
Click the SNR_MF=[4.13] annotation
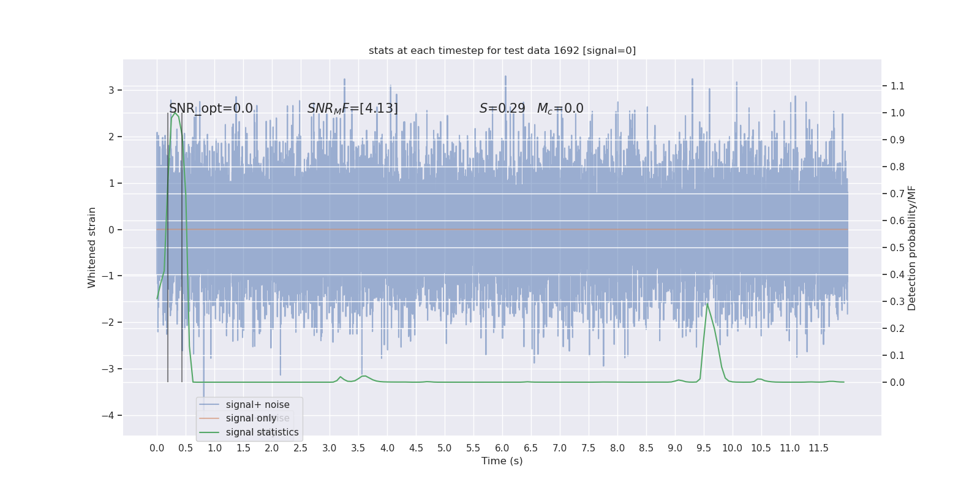point(353,108)
